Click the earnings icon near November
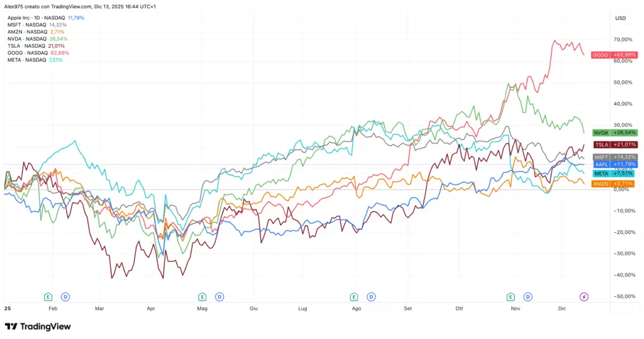Screen dimensions: 644x339 pyautogui.click(x=510, y=296)
